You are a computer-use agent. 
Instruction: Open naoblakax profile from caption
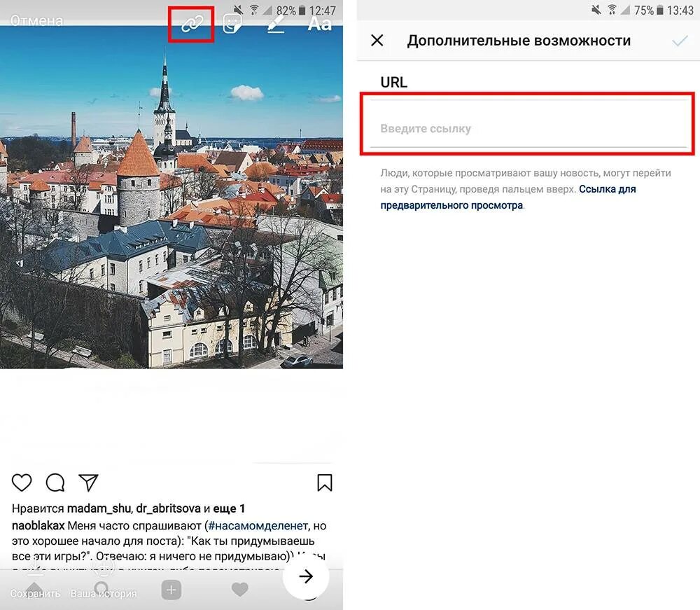38,525
